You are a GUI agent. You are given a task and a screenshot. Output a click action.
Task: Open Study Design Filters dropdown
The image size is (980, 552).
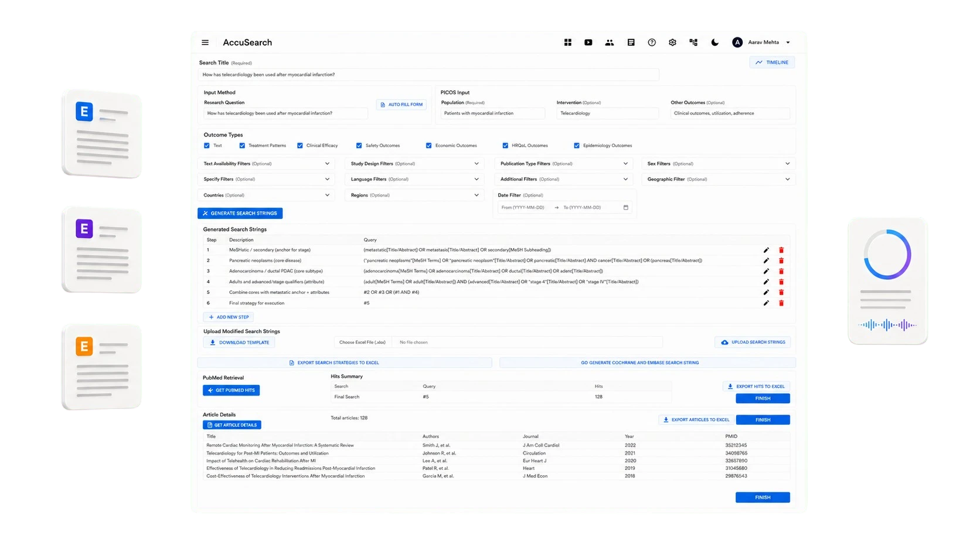(414, 164)
